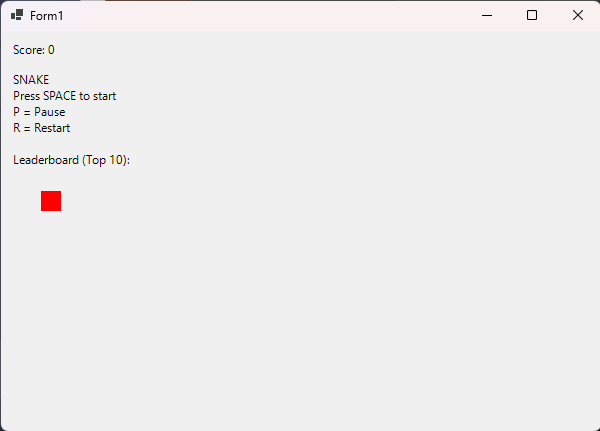Click the score value 0

51,50
